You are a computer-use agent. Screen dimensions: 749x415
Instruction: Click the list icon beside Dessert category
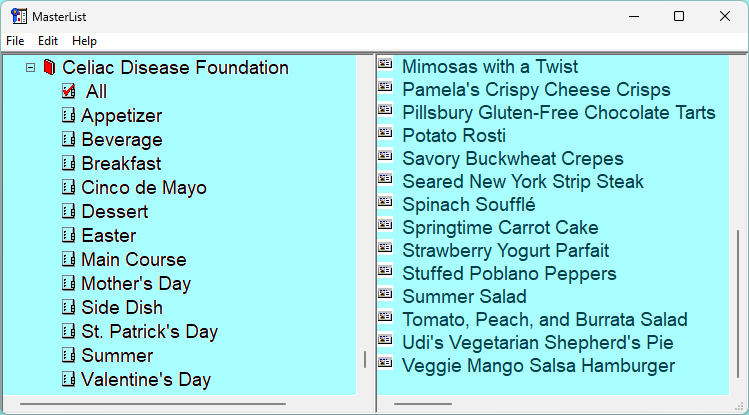[68, 211]
